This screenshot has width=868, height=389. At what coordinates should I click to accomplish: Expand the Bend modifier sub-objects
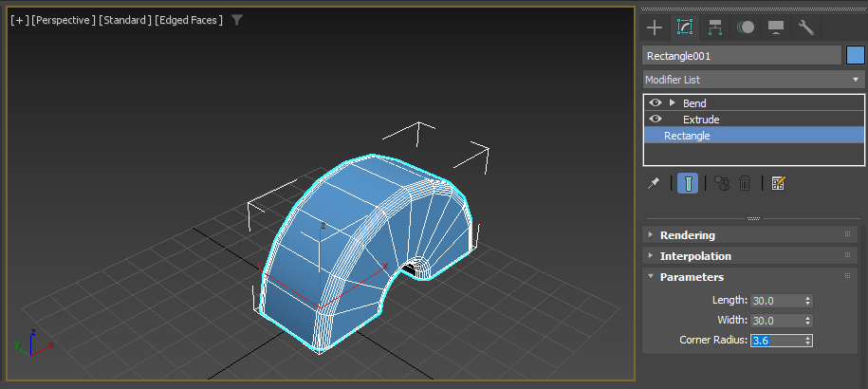673,102
